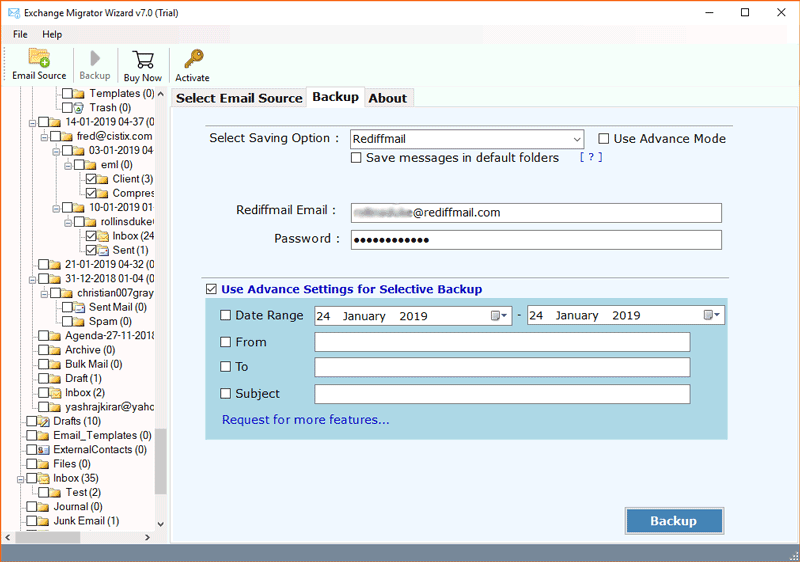Image resolution: width=800 pixels, height=562 pixels.
Task: Switch to Select Email Source tab
Action: (239, 98)
